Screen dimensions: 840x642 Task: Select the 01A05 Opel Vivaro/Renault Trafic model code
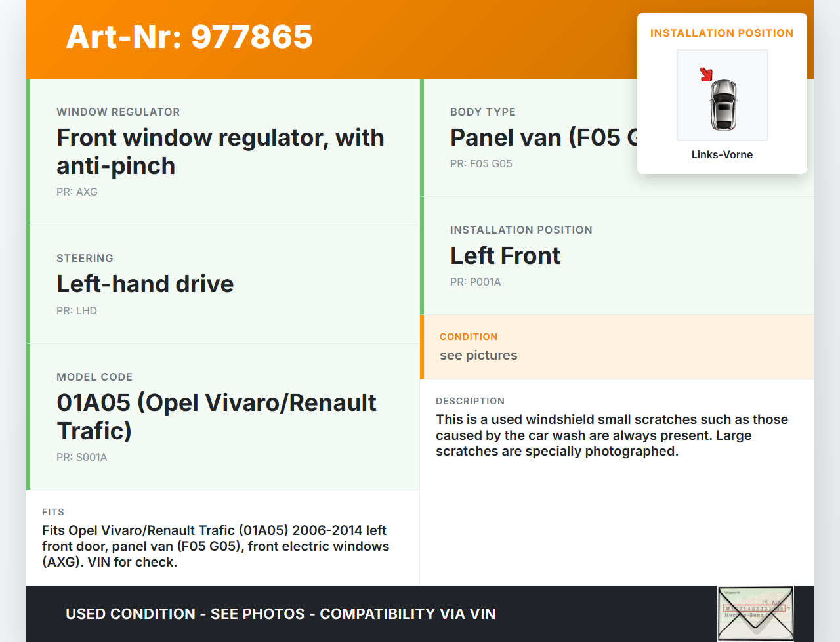pos(217,416)
